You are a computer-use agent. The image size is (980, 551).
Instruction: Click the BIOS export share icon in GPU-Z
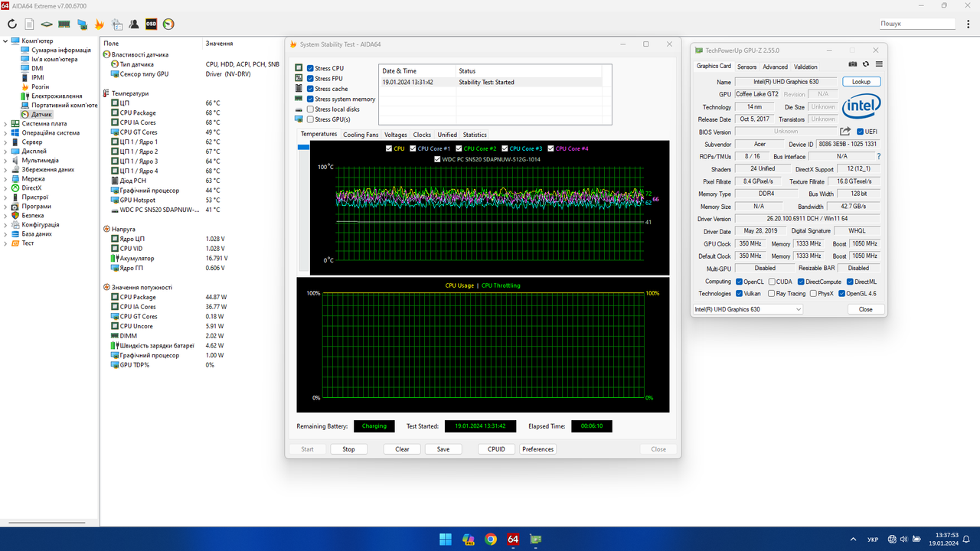[845, 132]
